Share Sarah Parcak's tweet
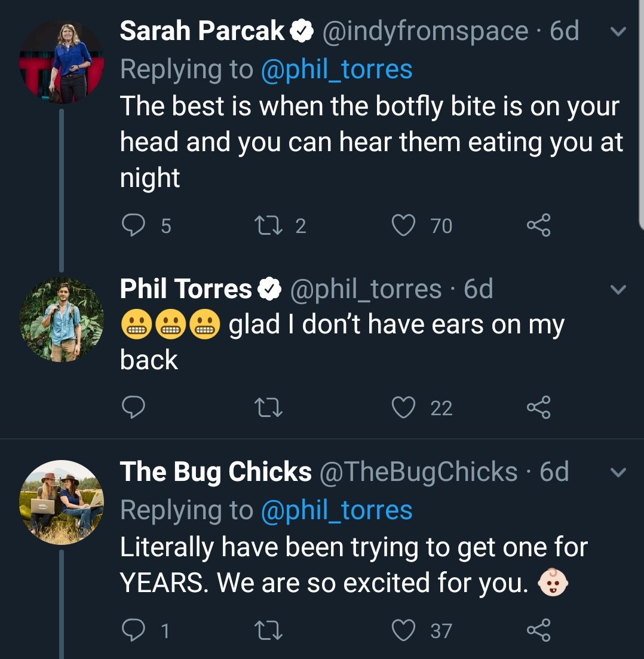The image size is (644, 659). (538, 225)
